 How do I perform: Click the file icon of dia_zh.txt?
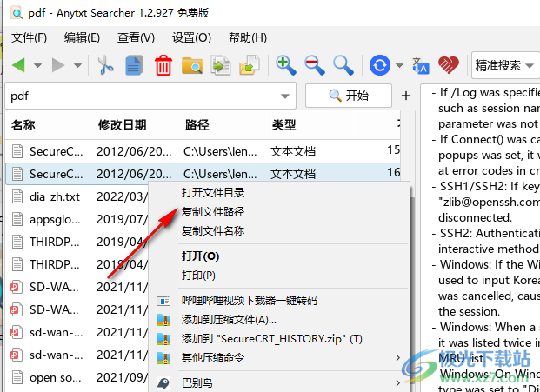tap(17, 196)
